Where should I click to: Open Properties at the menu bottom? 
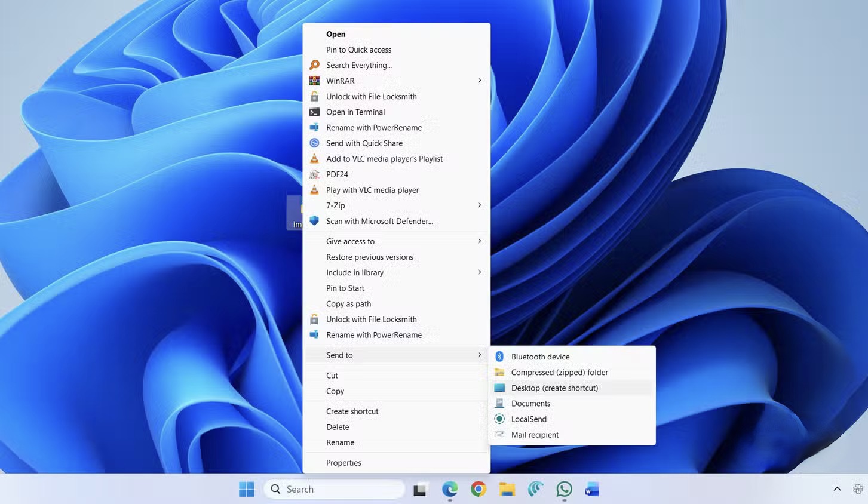343,462
